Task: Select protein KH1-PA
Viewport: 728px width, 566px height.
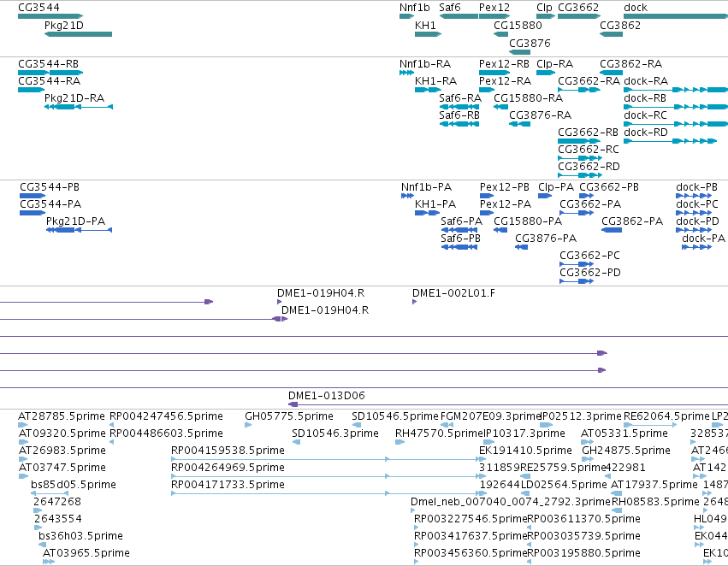Action: (427, 213)
